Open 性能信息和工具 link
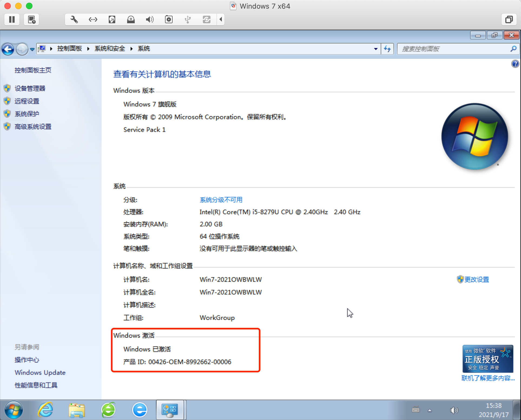The height and width of the screenshot is (420, 521). pos(36,385)
